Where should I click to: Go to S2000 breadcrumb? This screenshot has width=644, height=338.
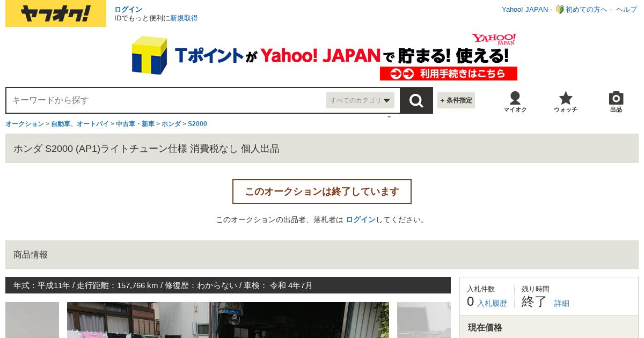click(x=197, y=124)
